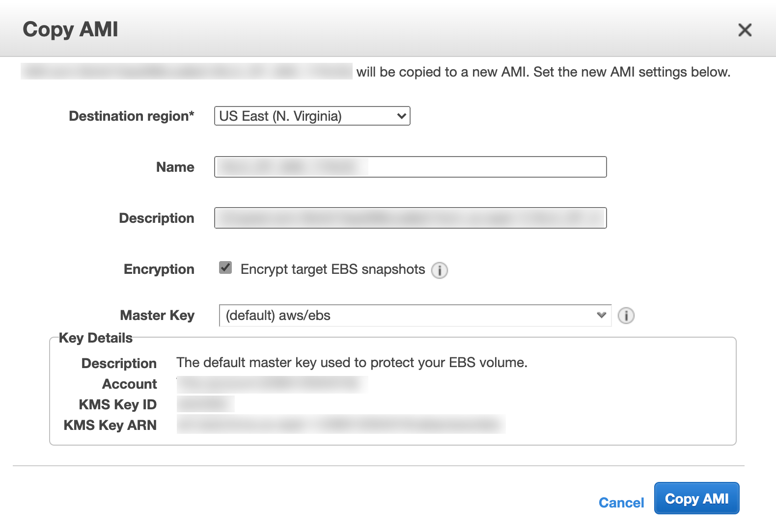
Task: Click the Destination region field label
Action: pyautogui.click(x=132, y=116)
